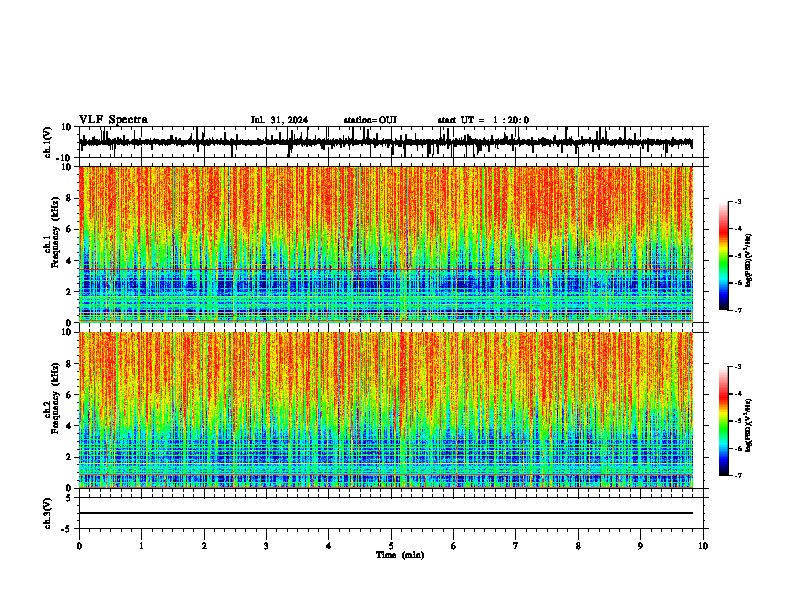Click the '9' tick on the time axis
Viewport: 792px width, 612px height.
(x=640, y=546)
